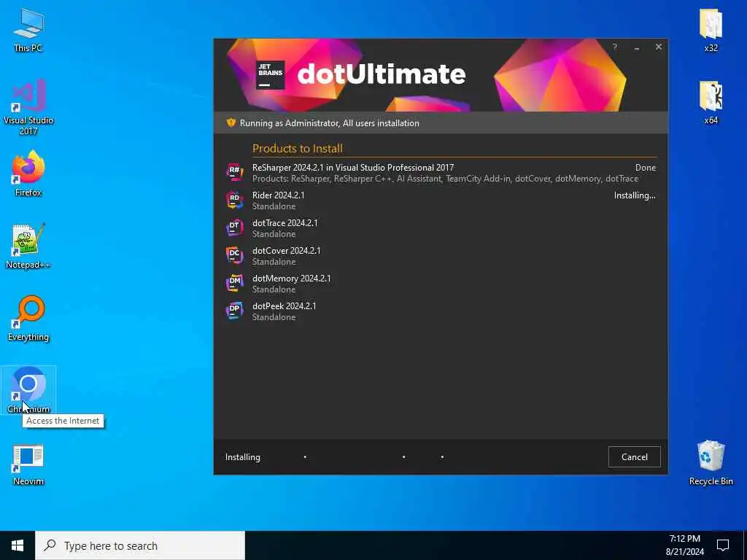
Task: Click the taskbar search box
Action: 140,545
